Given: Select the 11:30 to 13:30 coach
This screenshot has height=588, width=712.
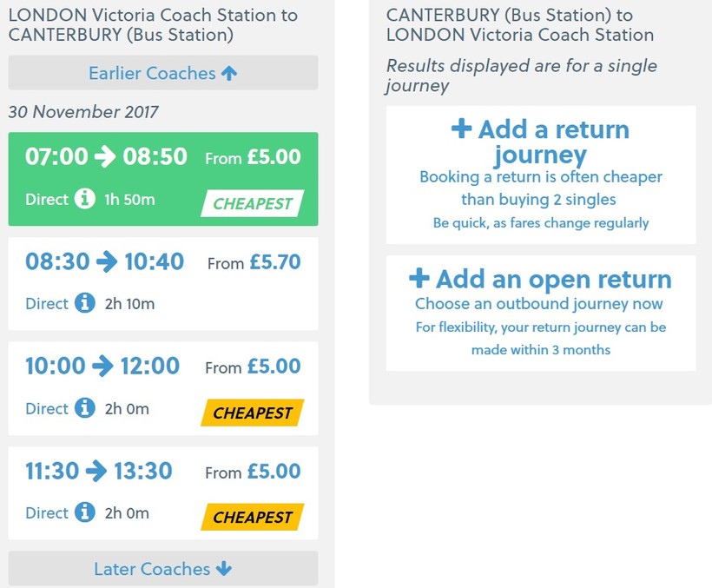Looking at the screenshot, I should point(162,492).
